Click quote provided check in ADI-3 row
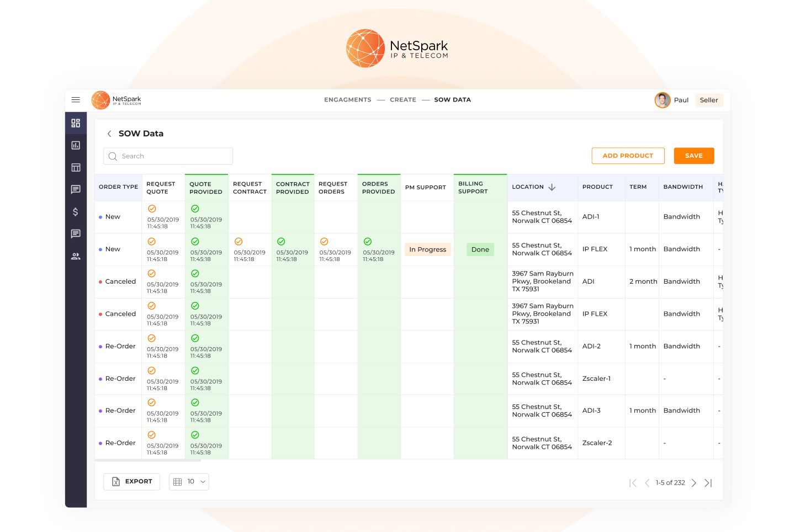Screen dimensions: 795x532 [x=195, y=403]
